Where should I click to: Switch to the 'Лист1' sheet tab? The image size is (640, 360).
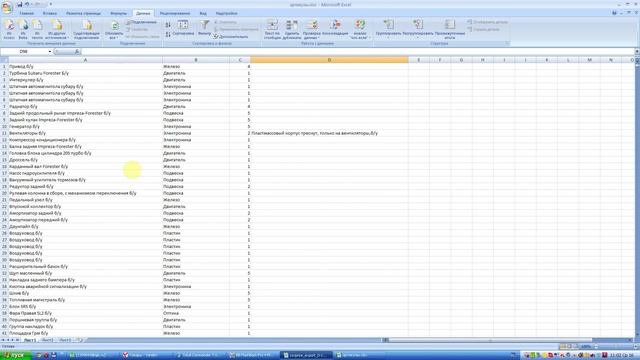click(30, 340)
